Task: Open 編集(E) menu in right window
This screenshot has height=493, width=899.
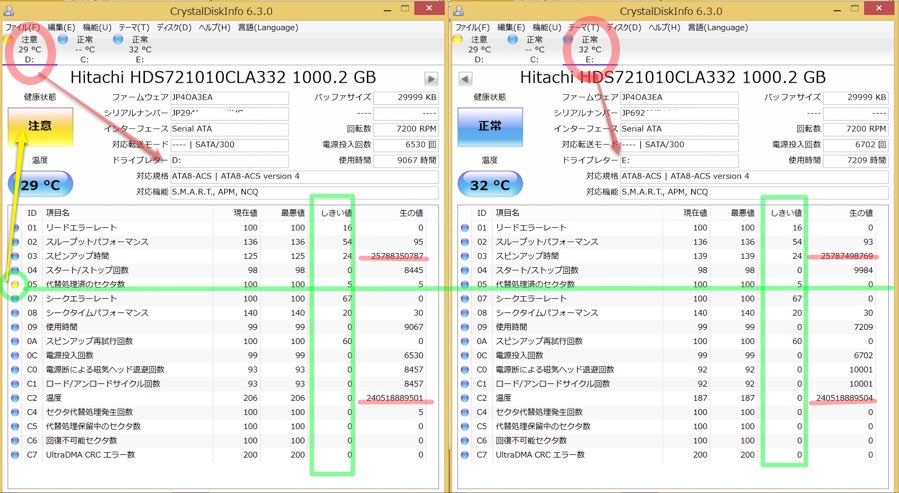Action: pos(511,28)
